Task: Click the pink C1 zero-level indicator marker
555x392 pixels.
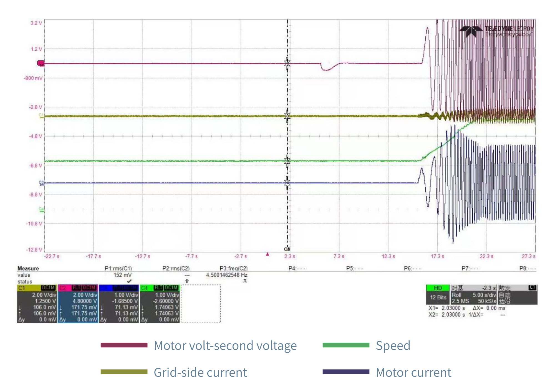Action: (x=41, y=63)
